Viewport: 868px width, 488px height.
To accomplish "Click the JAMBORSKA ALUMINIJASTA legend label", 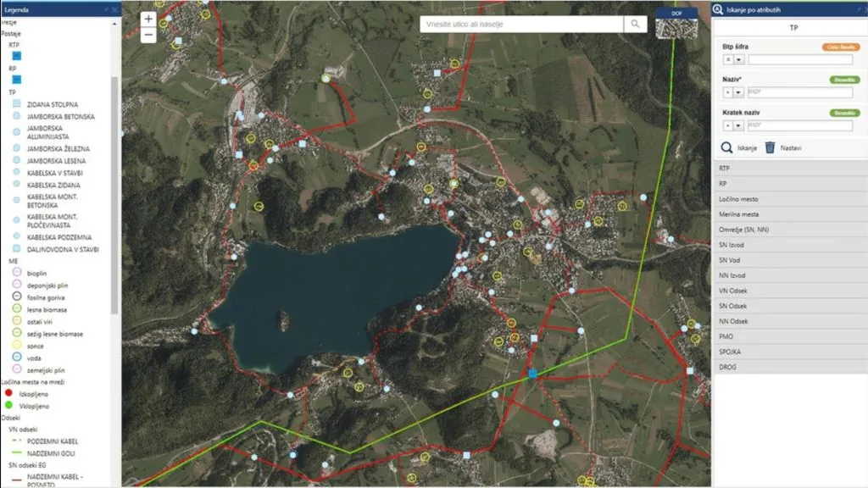I will point(47,132).
